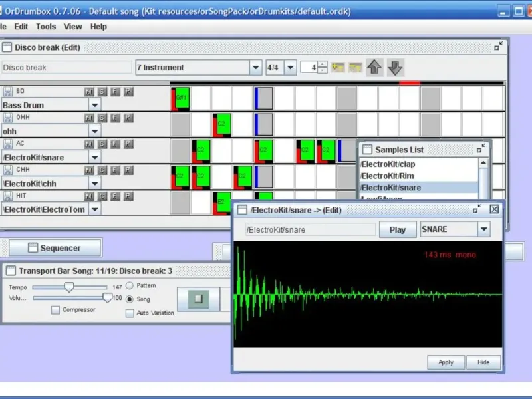Click the F button on the HIT track
The image size is (532, 399).
click(x=115, y=196)
